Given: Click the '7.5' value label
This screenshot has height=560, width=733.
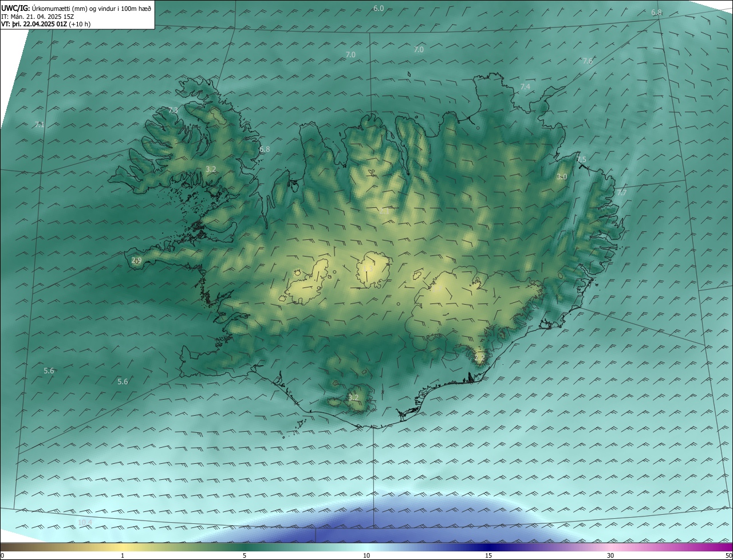Looking at the screenshot, I should [x=581, y=159].
